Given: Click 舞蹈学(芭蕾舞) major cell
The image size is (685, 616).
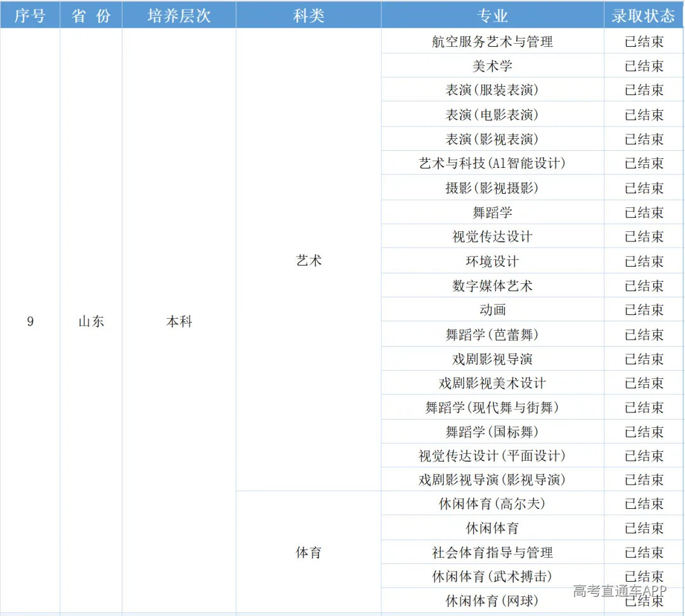Looking at the screenshot, I should click(492, 335).
